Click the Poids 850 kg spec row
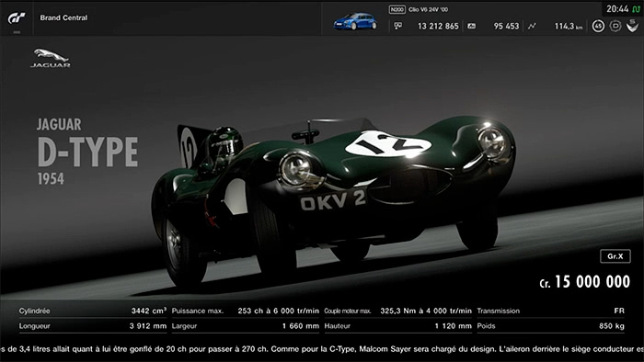Image resolution: width=644 pixels, height=362 pixels. pyautogui.click(x=551, y=326)
